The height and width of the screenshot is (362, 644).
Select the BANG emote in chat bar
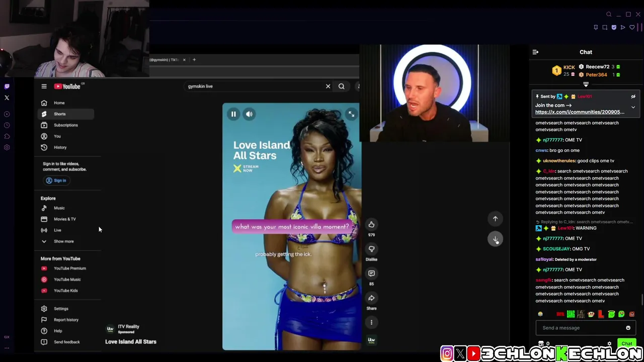(x=571, y=314)
